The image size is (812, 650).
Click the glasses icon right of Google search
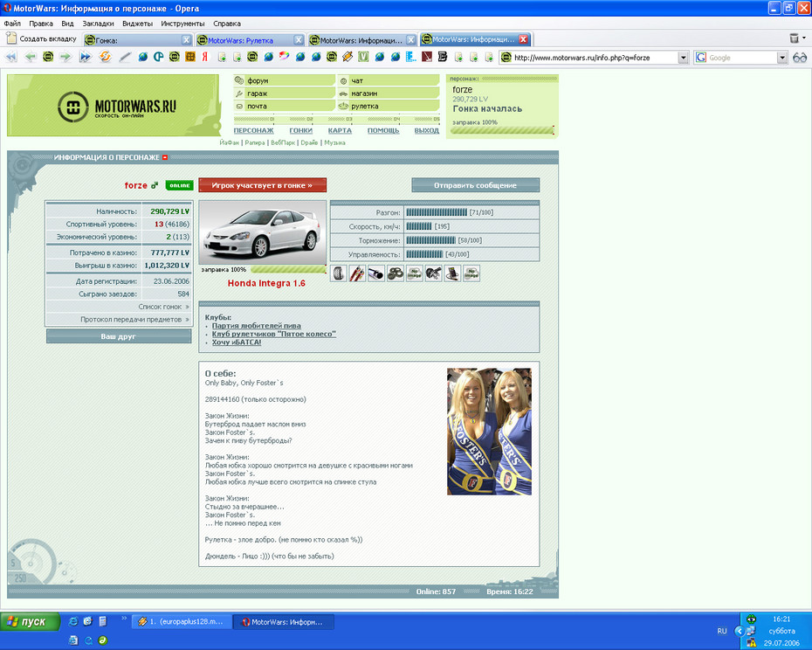(x=800, y=58)
